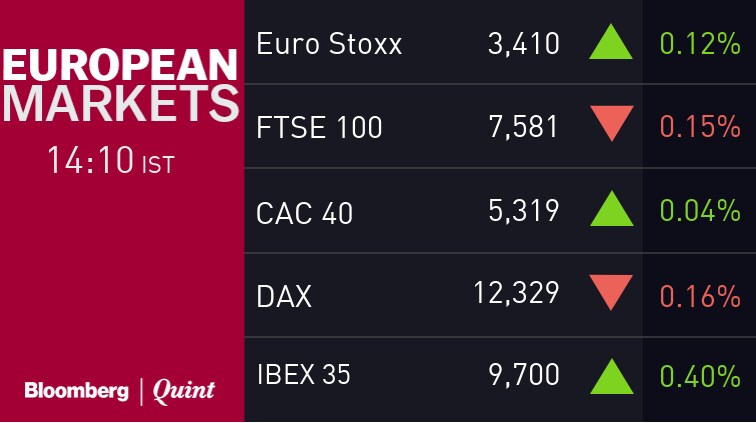The image size is (756, 423).
Task: Click the European Markets title
Action: [x=120, y=86]
